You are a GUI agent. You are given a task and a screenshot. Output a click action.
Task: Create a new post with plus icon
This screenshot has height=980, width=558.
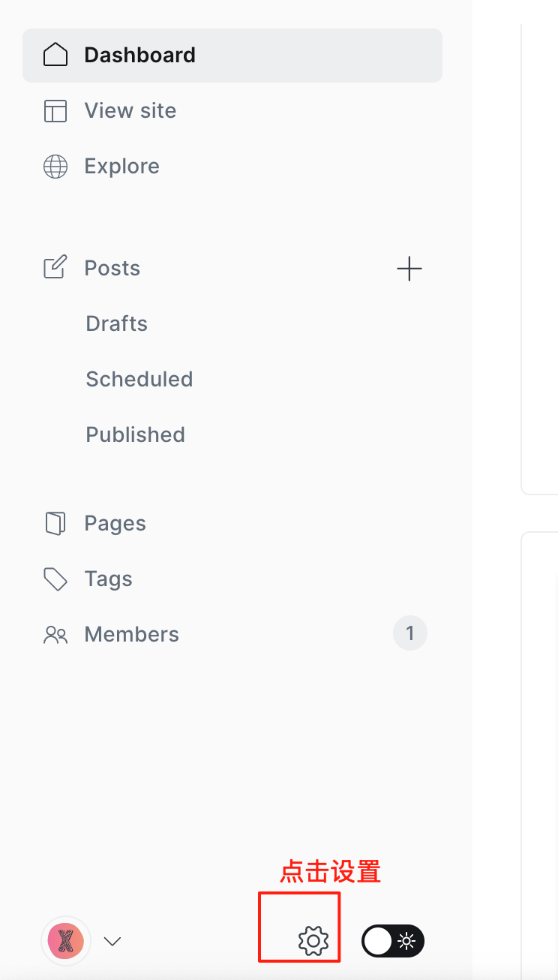409,268
